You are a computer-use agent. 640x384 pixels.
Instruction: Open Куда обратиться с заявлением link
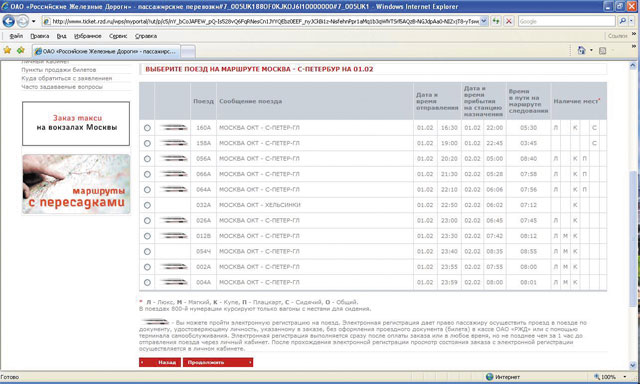click(67, 78)
